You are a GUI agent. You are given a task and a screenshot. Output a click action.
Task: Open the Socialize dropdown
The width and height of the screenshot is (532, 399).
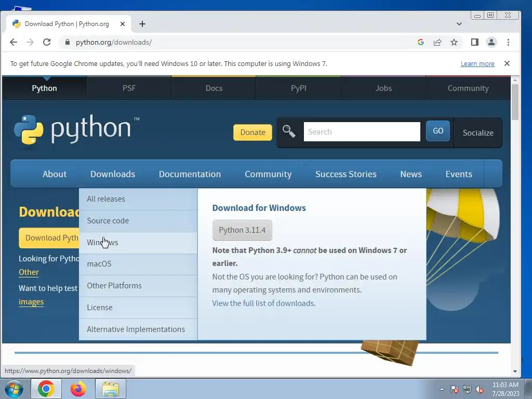click(x=478, y=132)
